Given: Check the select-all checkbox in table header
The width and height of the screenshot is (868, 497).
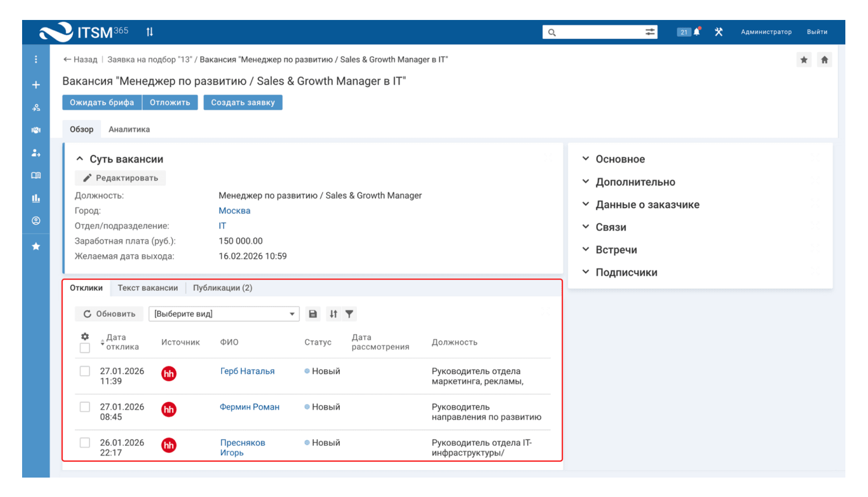Looking at the screenshot, I should pyautogui.click(x=85, y=348).
